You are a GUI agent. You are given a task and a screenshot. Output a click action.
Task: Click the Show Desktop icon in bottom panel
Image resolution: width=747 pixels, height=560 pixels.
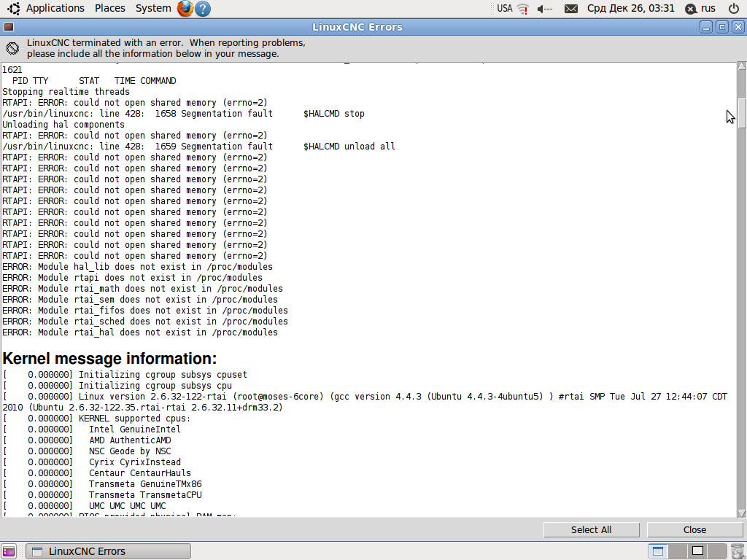[x=9, y=551]
